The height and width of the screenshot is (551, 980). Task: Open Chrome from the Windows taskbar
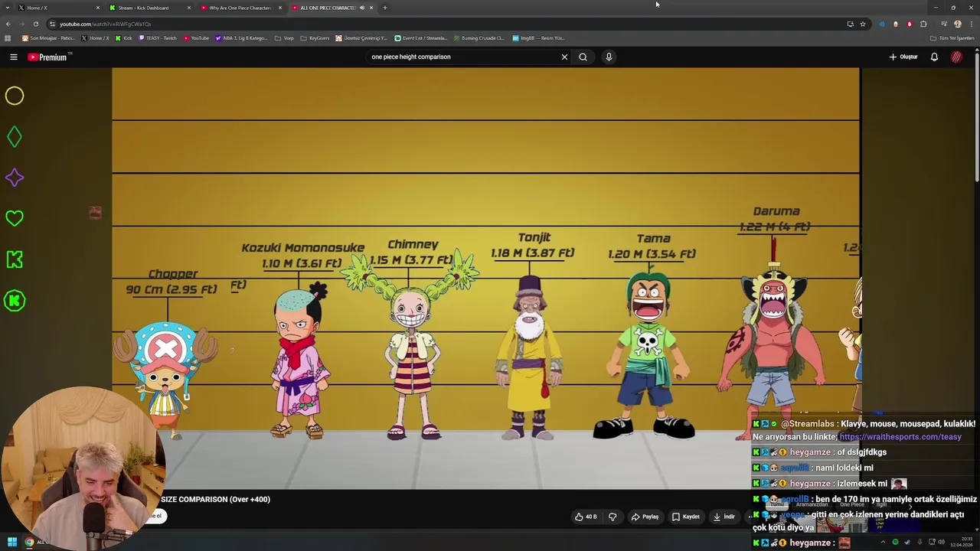[x=29, y=542]
